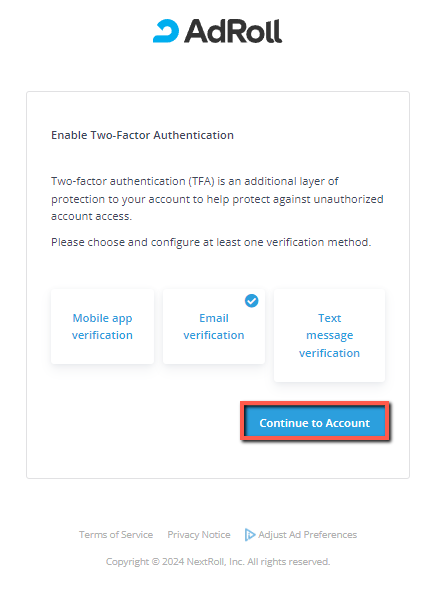Select Mobile app verification method
436x591 pixels.
pos(102,326)
